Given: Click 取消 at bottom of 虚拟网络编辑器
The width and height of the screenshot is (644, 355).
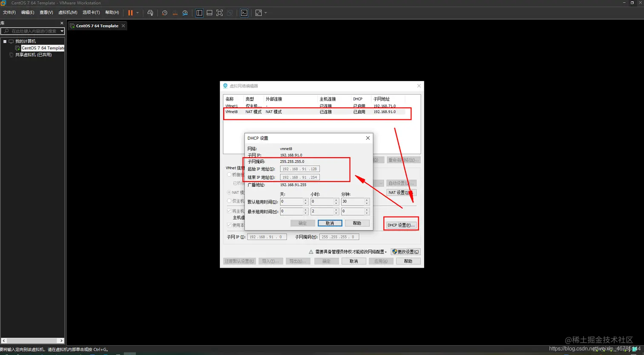Looking at the screenshot, I should point(354,261).
